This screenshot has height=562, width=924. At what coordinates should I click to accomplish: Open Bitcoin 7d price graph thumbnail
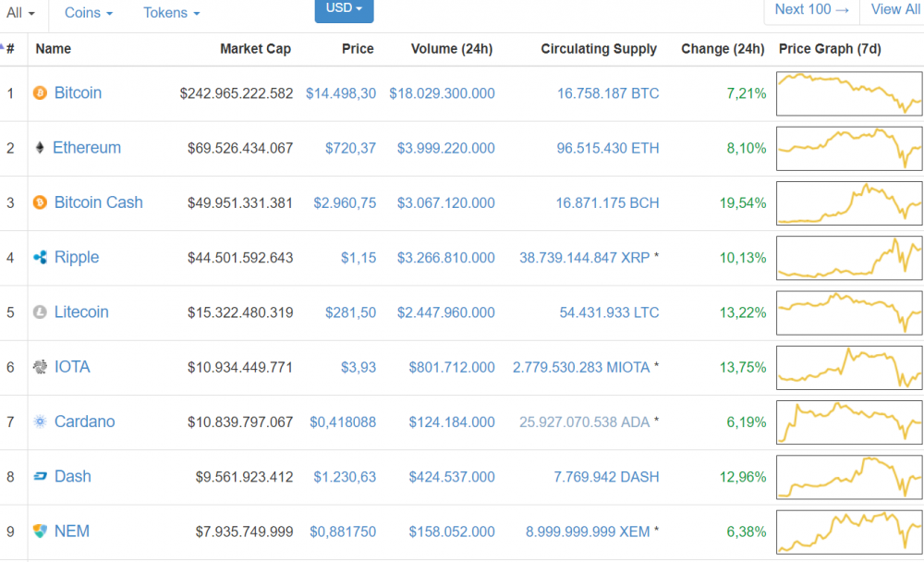tap(848, 93)
